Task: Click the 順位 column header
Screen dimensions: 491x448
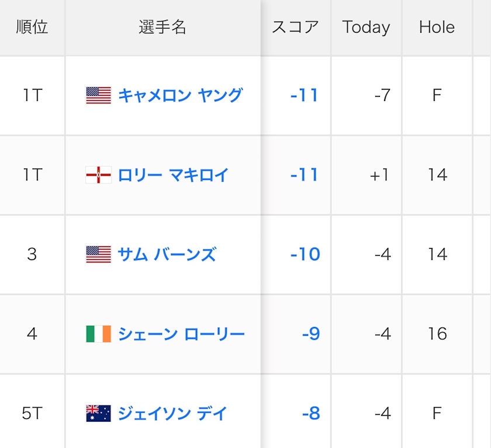Action: coord(32,27)
